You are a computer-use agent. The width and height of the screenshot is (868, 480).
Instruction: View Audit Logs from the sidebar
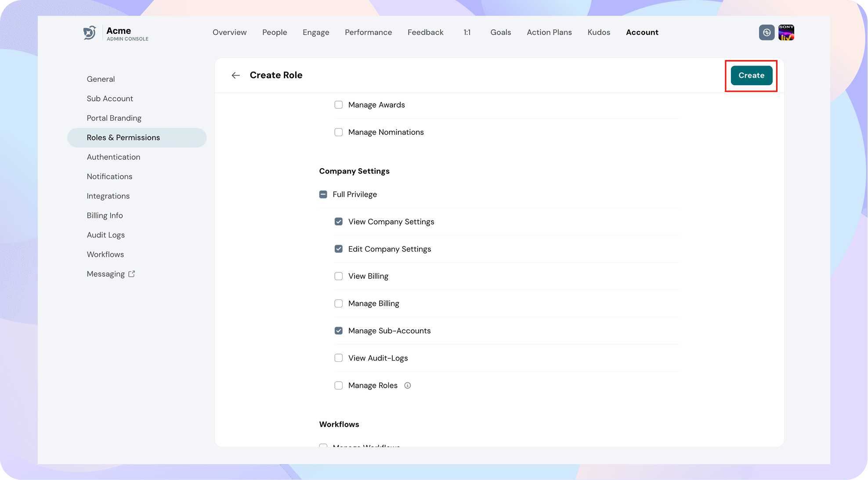click(x=137, y=235)
